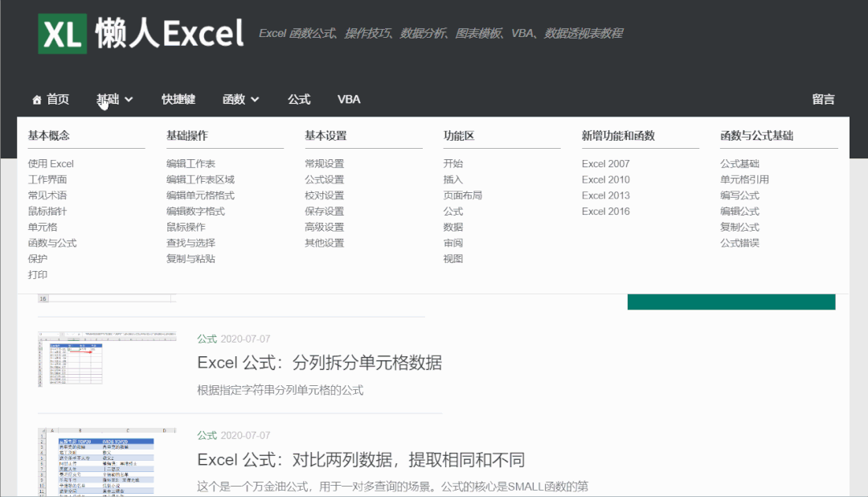Open the 单元格 link under 基本概念
Screen dimensions: 868x497
43,227
